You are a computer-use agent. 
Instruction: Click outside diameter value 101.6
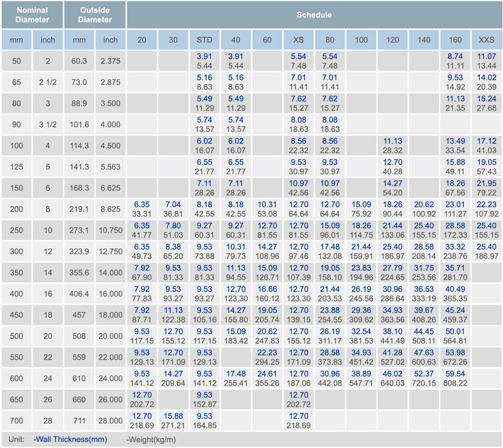(x=79, y=125)
